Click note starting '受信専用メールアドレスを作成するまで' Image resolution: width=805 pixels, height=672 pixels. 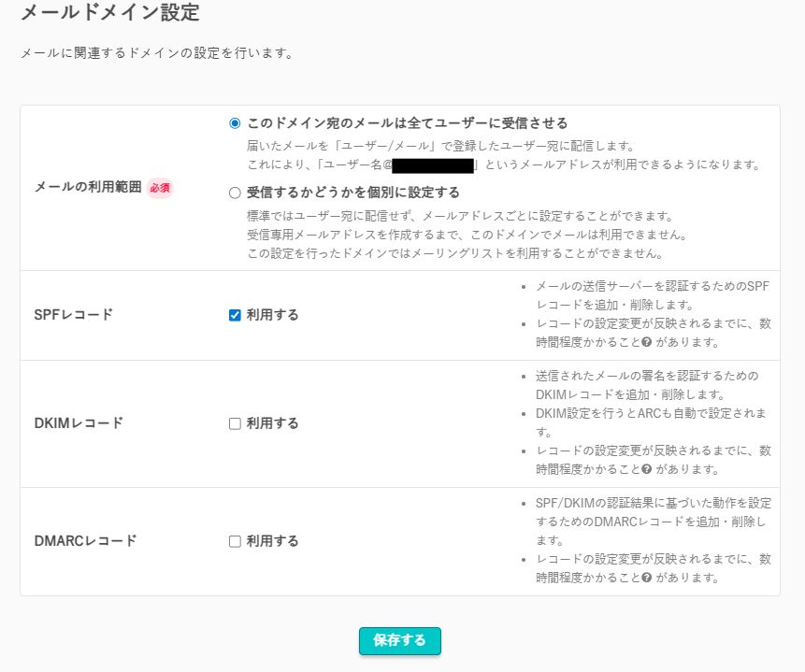[x=467, y=236]
